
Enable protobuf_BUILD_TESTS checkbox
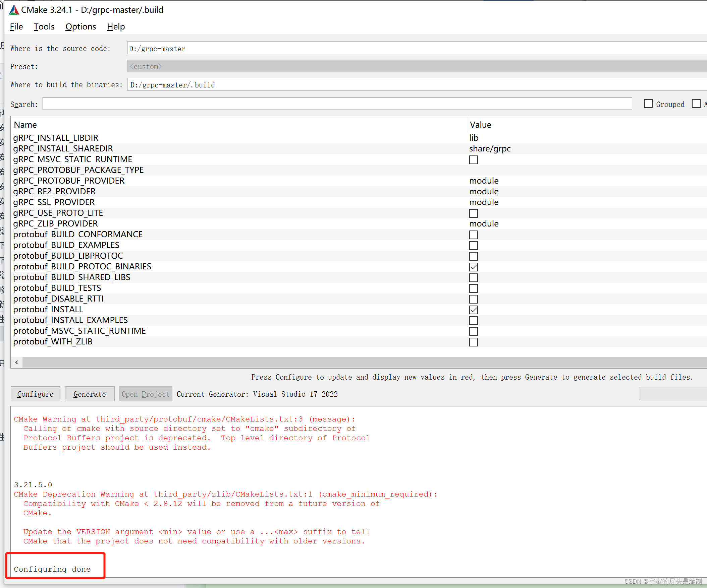point(473,288)
